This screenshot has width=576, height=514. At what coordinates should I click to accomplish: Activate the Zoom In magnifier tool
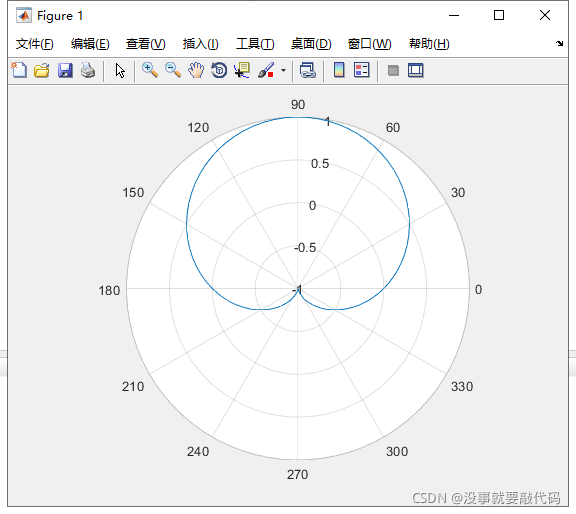point(150,70)
